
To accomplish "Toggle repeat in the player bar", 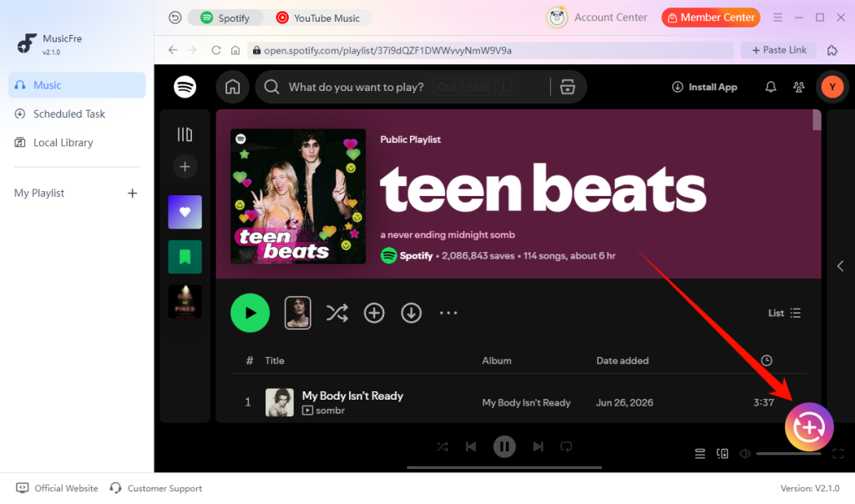I will point(566,446).
